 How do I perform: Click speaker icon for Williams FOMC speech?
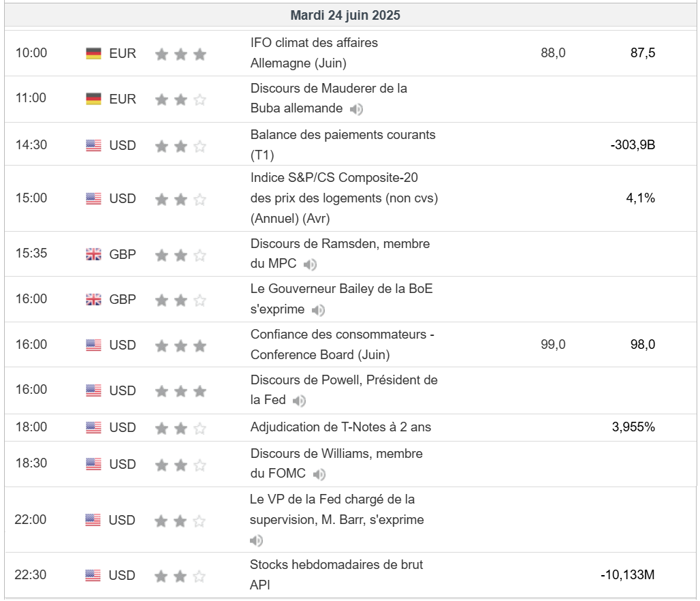pos(319,474)
